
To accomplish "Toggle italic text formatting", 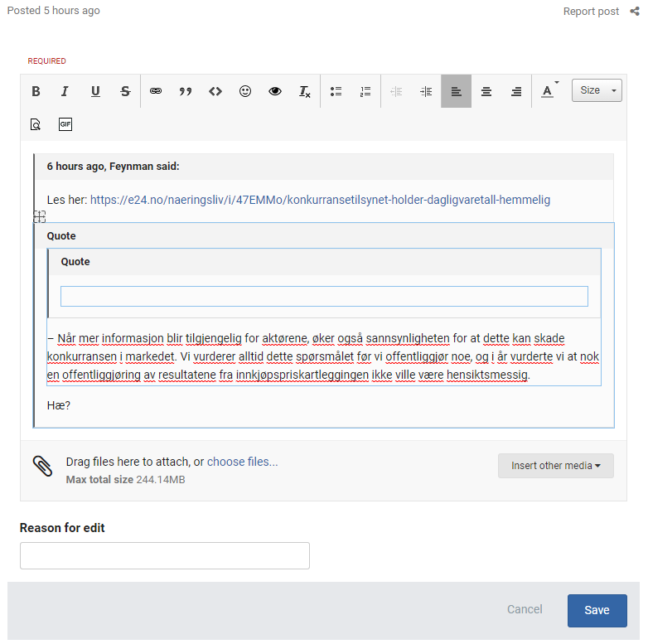I will click(65, 91).
